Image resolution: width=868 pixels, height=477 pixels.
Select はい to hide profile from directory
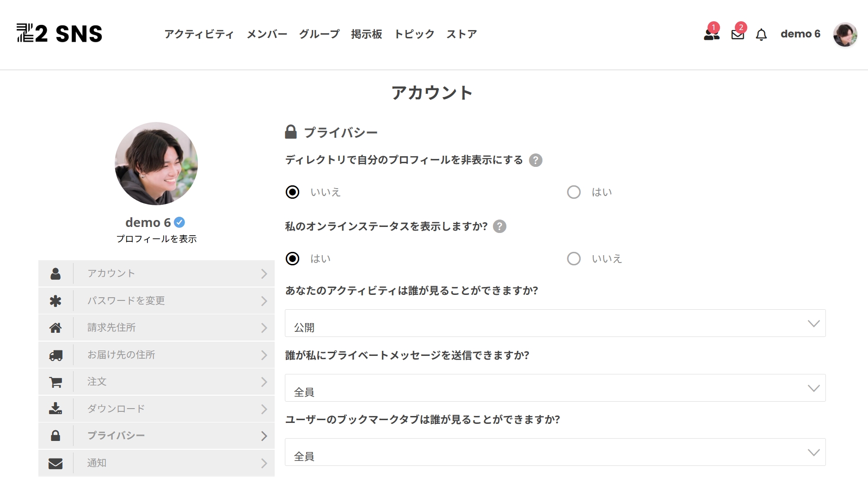[574, 192]
